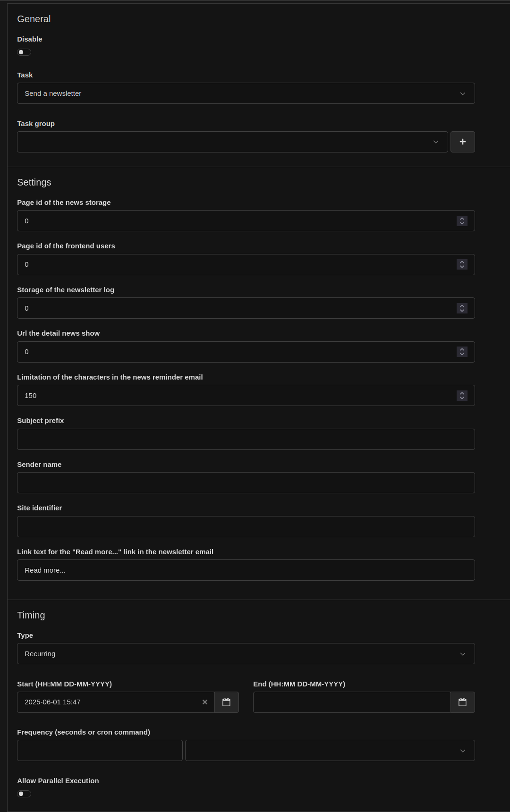Open the Start date calendar picker

227,702
